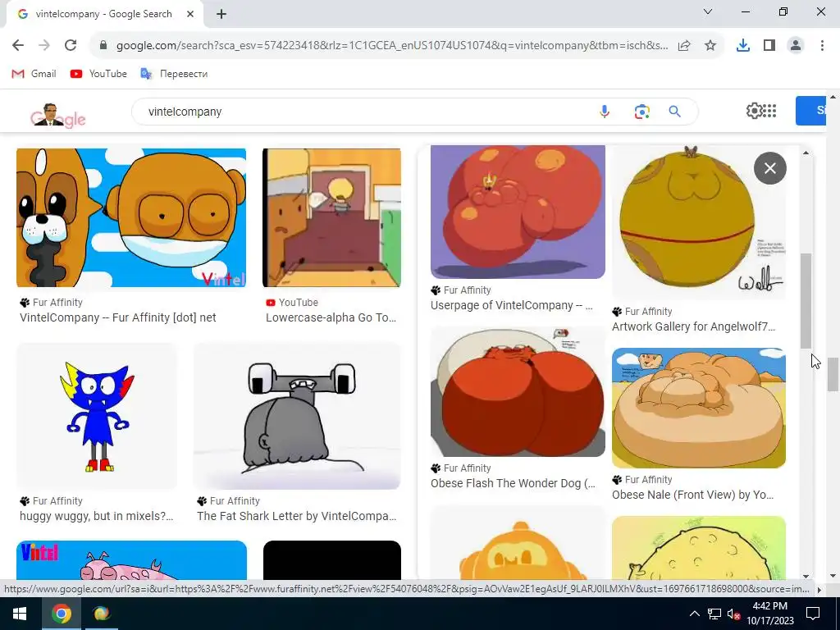
Task: Open the muted volume tray icon
Action: coord(733,614)
